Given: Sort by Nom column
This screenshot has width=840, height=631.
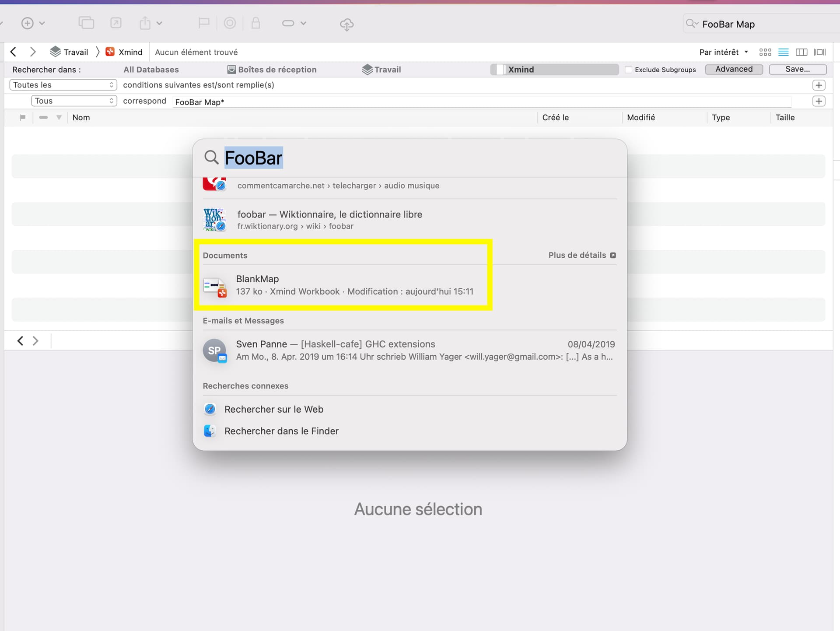Looking at the screenshot, I should (81, 117).
